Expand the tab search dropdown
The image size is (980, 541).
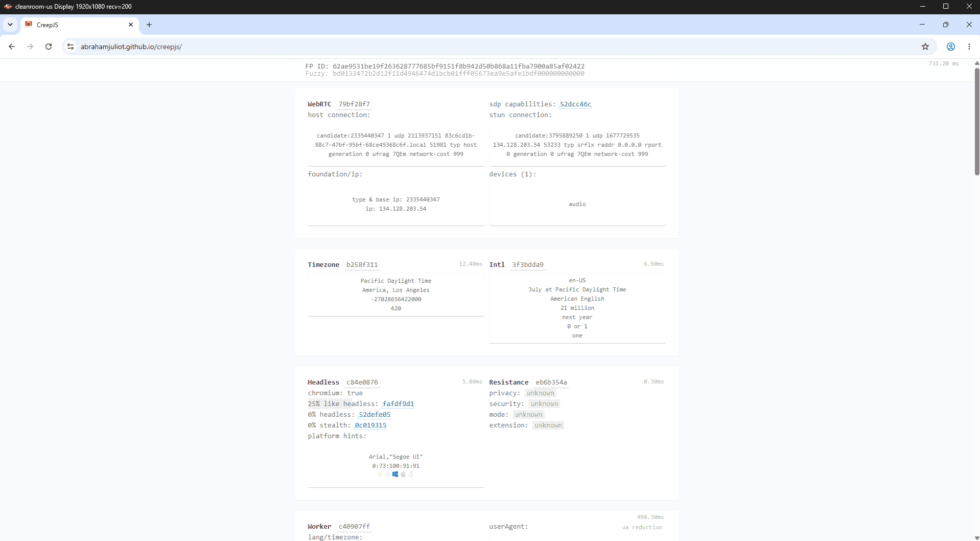(x=10, y=25)
